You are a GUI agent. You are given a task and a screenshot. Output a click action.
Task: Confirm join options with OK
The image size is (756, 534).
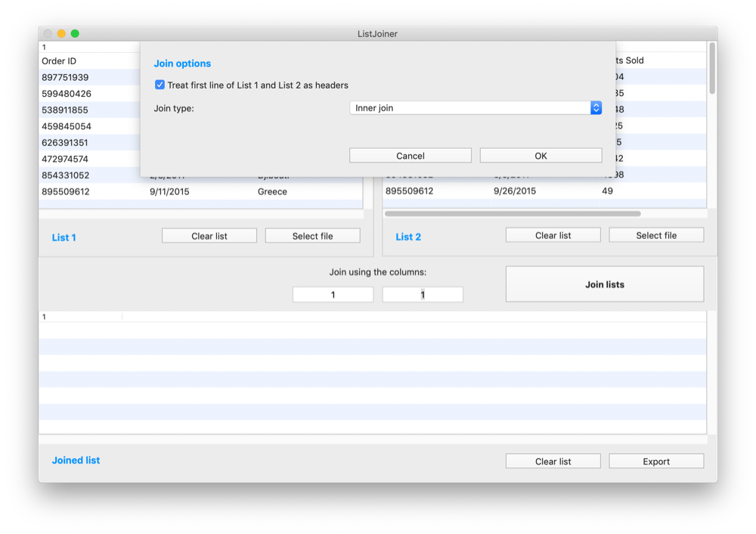coord(541,155)
